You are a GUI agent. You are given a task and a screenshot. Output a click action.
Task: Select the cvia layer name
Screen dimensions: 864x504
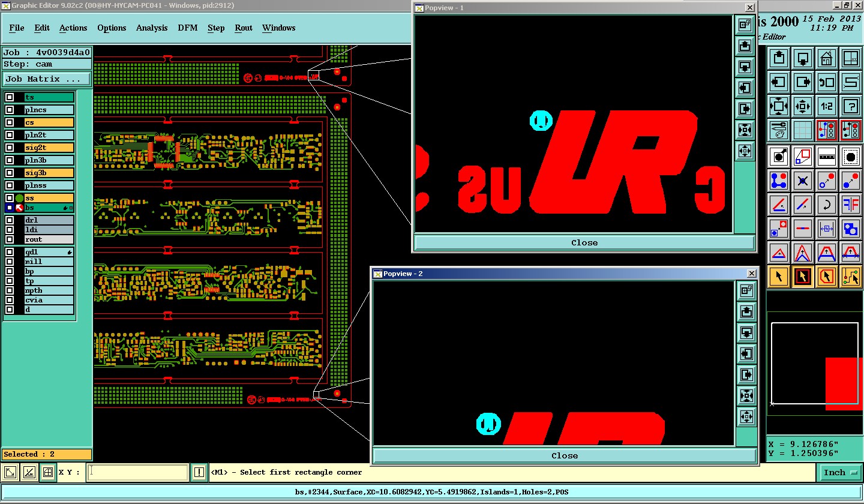[49, 300]
